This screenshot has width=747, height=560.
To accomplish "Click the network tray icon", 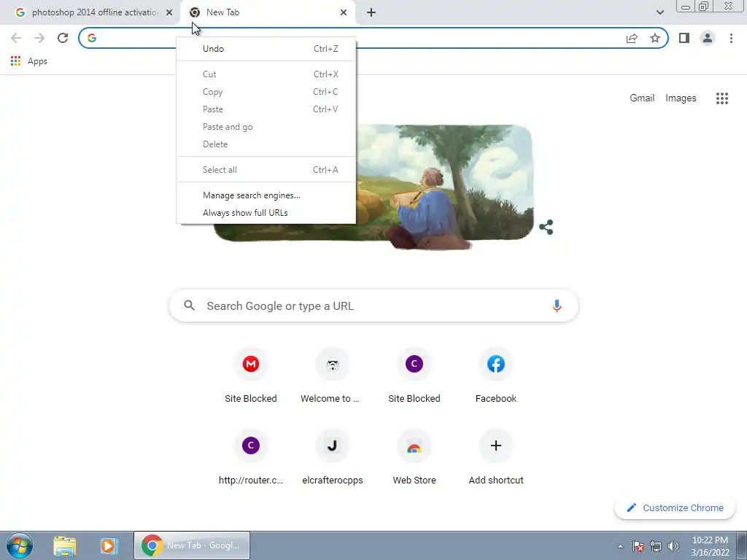I will (656, 546).
